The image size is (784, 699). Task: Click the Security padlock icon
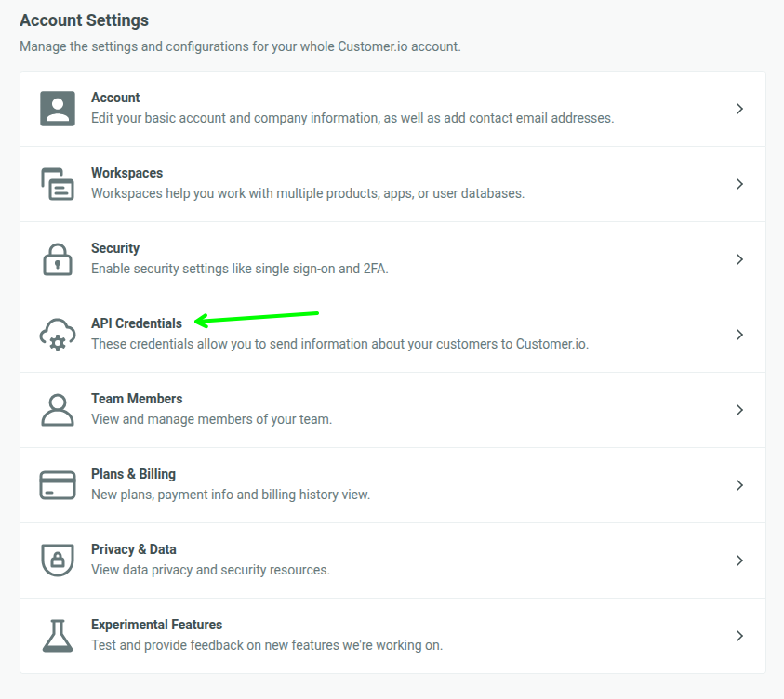click(x=57, y=259)
